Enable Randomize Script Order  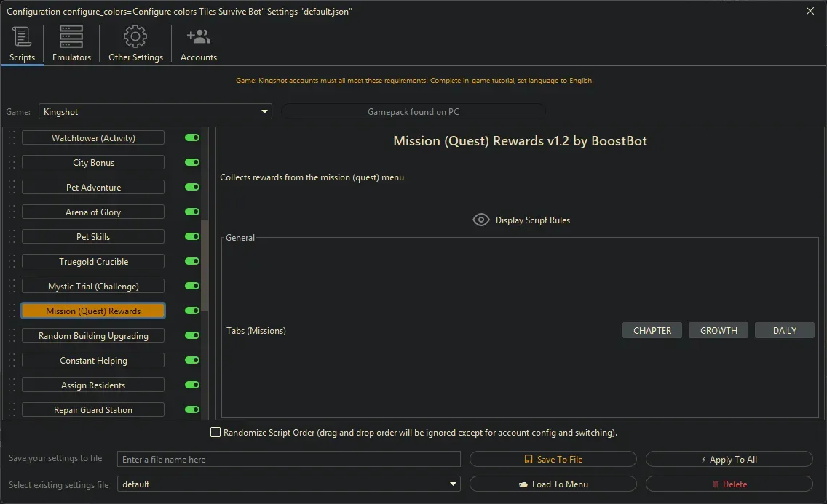pos(215,432)
